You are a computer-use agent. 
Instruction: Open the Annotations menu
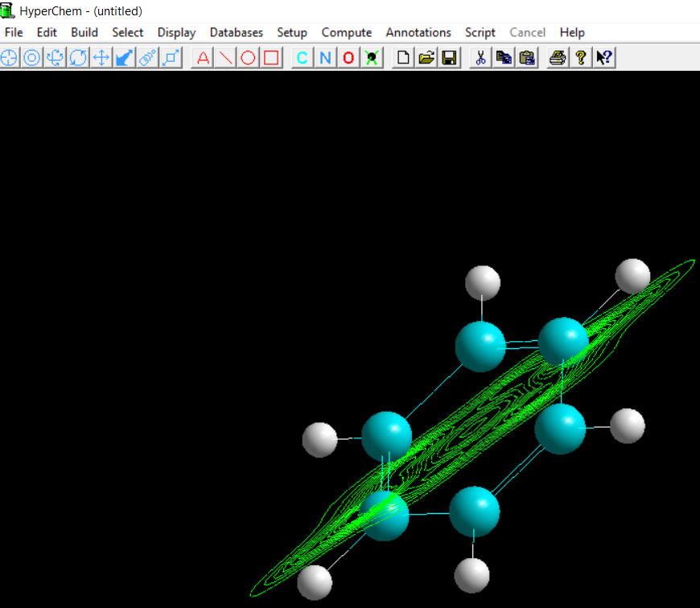tap(418, 32)
